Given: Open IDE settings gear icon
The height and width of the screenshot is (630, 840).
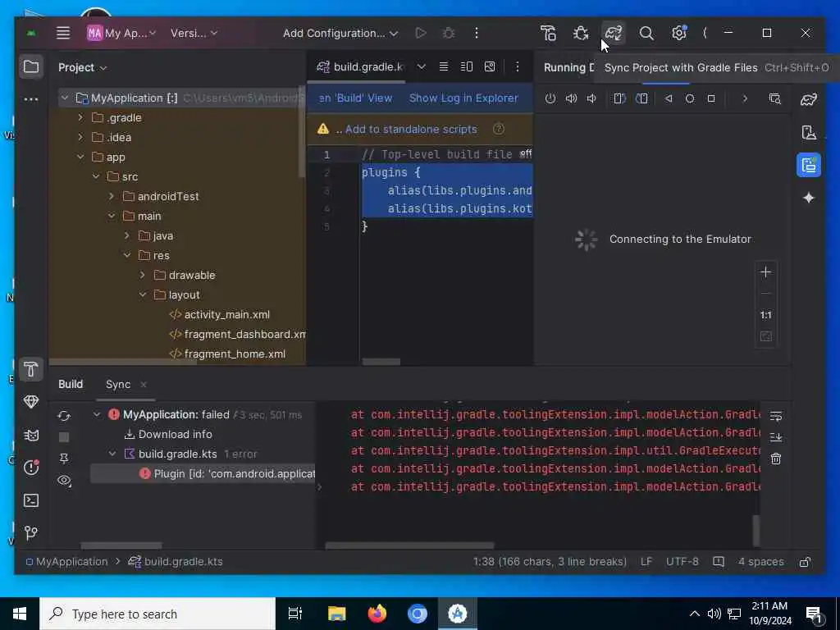Looking at the screenshot, I should click(x=678, y=33).
